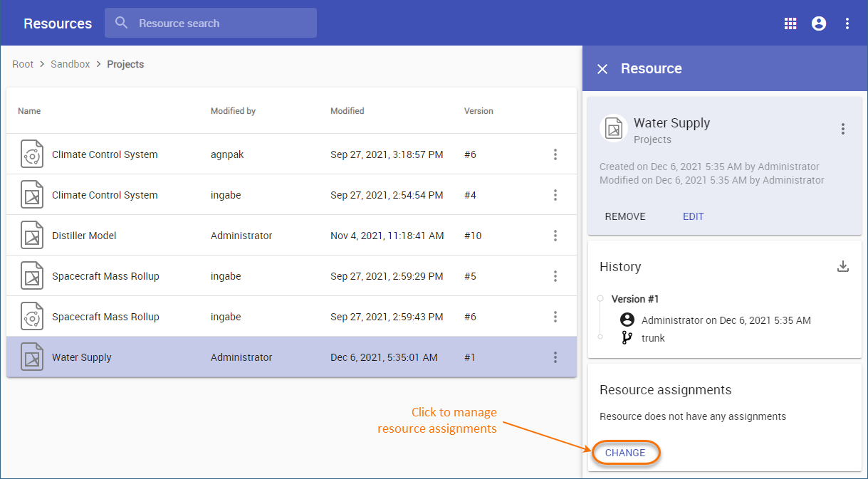Open the Distiller Model row actions menu

555,236
